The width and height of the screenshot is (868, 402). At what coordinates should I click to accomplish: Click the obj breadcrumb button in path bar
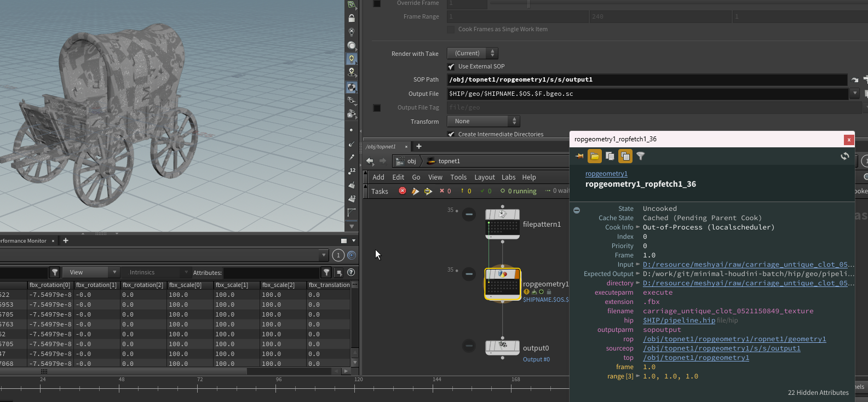point(406,161)
